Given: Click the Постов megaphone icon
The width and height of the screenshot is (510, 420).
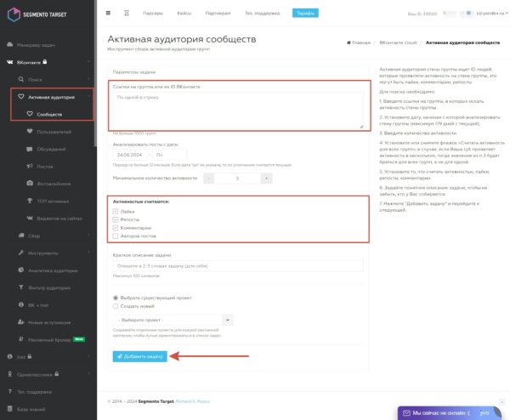Looking at the screenshot, I should (x=30, y=167).
